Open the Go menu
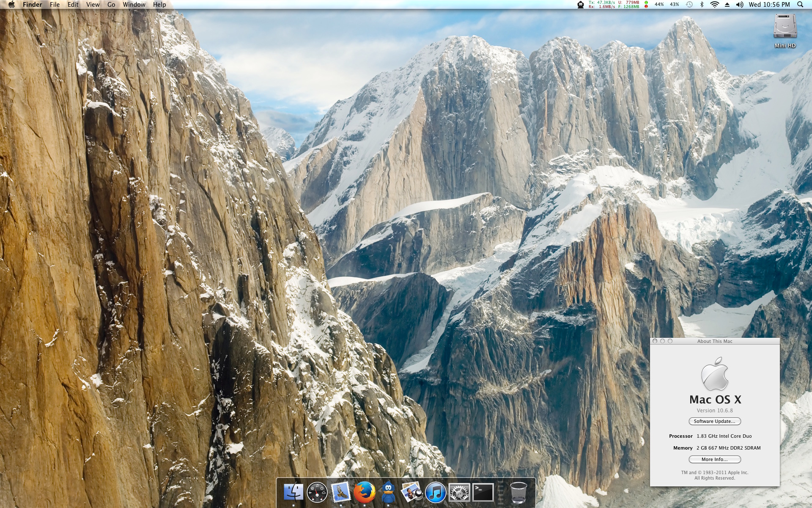812x508 pixels. coord(111,5)
